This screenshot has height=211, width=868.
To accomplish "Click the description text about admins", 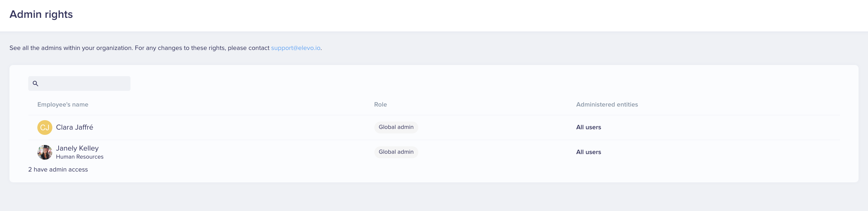I will click(x=140, y=48).
